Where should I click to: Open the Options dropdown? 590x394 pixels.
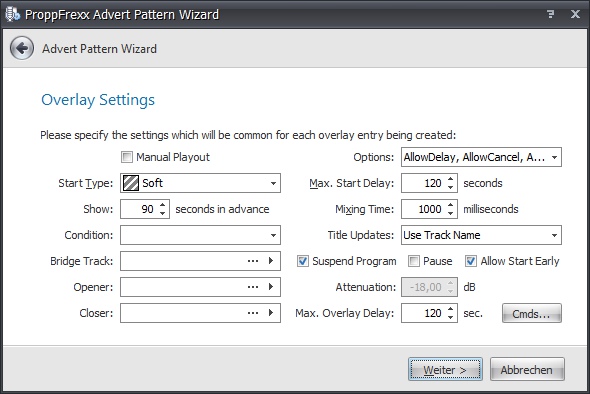[554, 157]
